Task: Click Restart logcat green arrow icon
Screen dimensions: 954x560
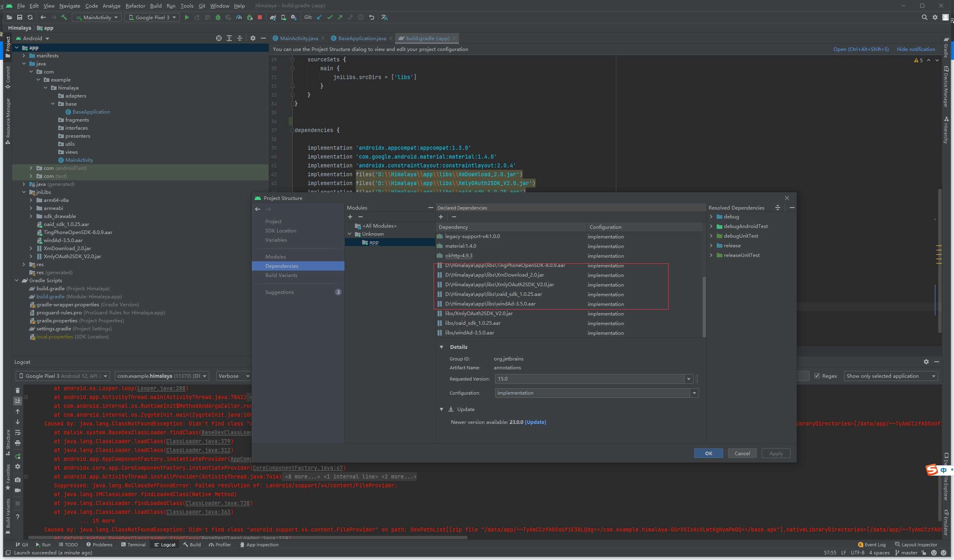Action: (18, 456)
